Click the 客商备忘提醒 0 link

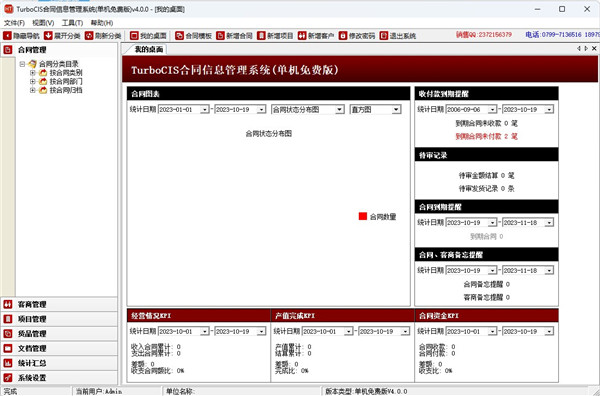point(486,297)
